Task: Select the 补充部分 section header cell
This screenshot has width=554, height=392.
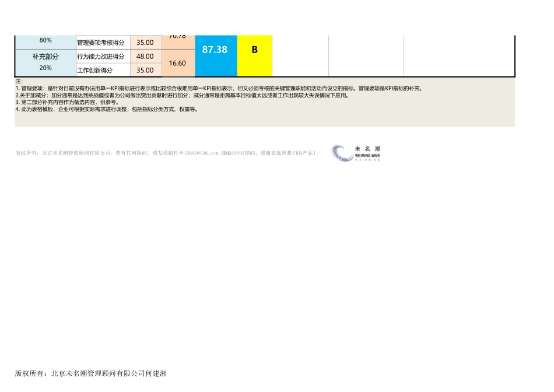Action: coord(44,56)
